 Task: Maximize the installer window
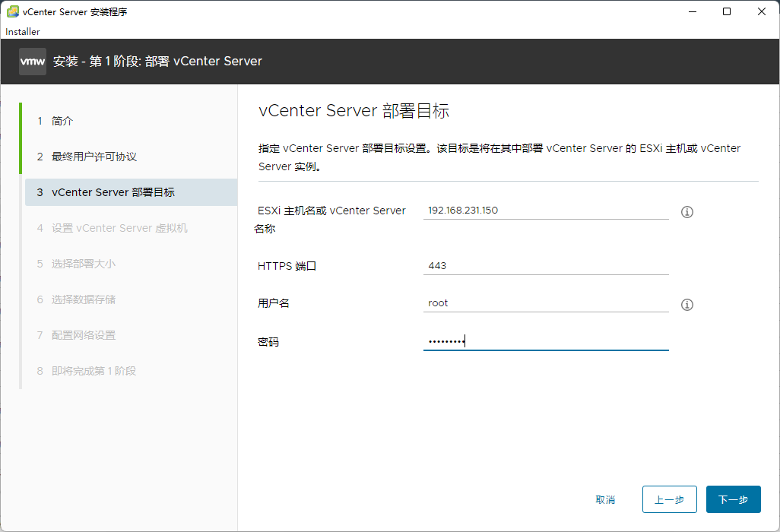[x=727, y=11]
